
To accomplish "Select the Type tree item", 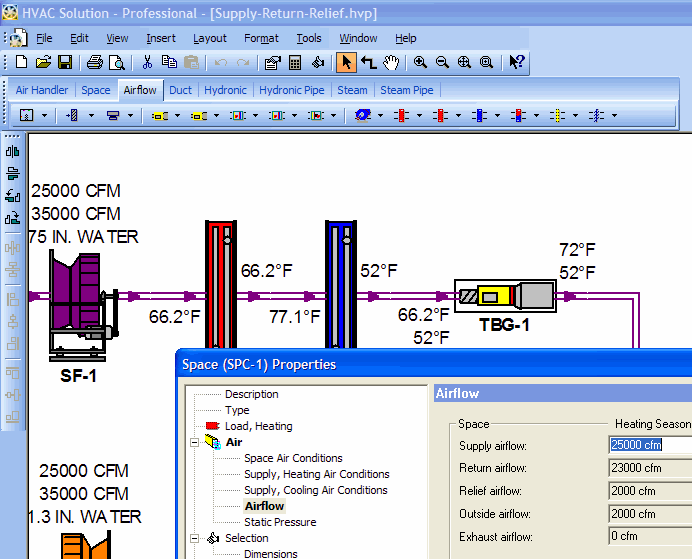I will (237, 410).
